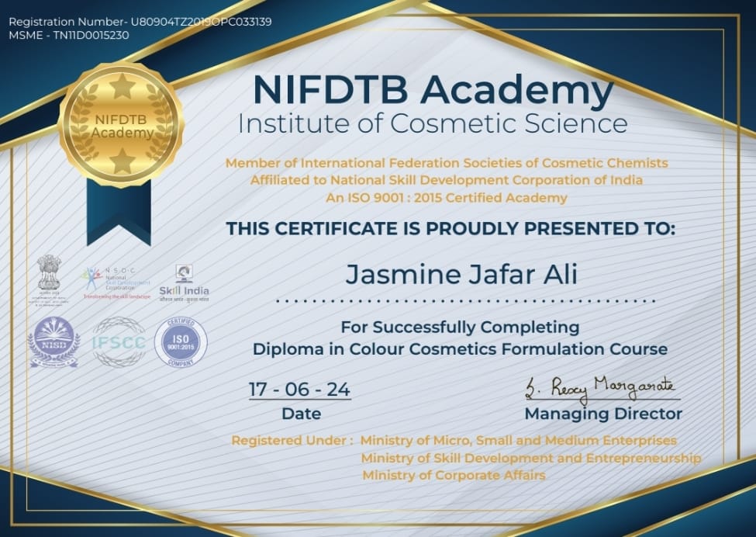Click the recipient name Jasmine Jafar Ali
This screenshot has height=537, width=756.
[461, 274]
